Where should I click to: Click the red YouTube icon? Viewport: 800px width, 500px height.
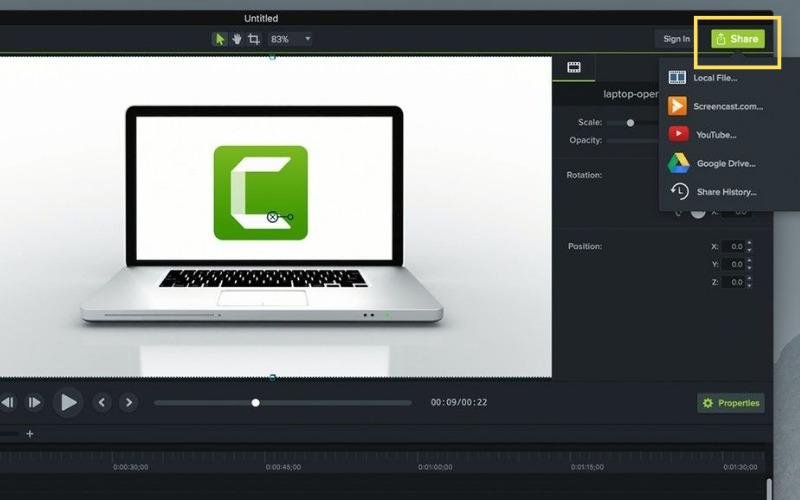pyautogui.click(x=678, y=134)
